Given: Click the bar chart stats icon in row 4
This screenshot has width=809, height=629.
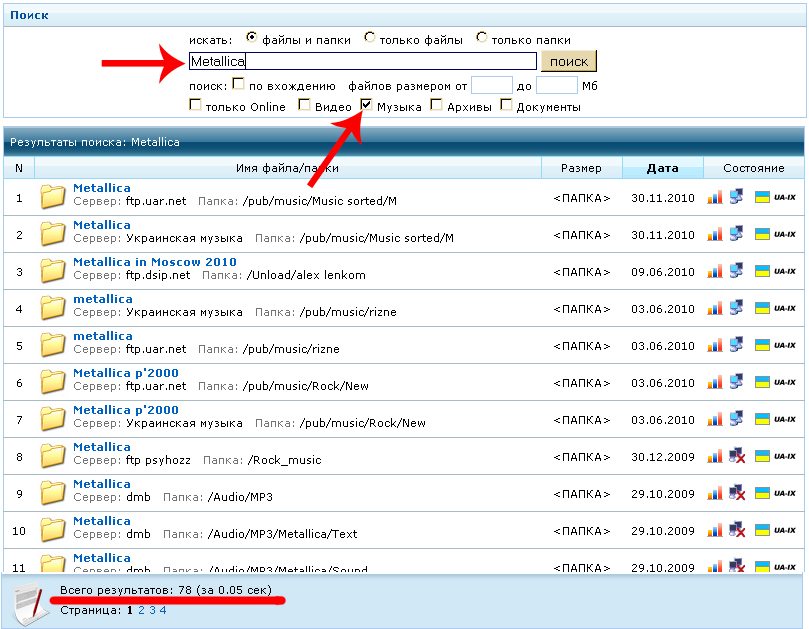Looking at the screenshot, I should point(715,308).
